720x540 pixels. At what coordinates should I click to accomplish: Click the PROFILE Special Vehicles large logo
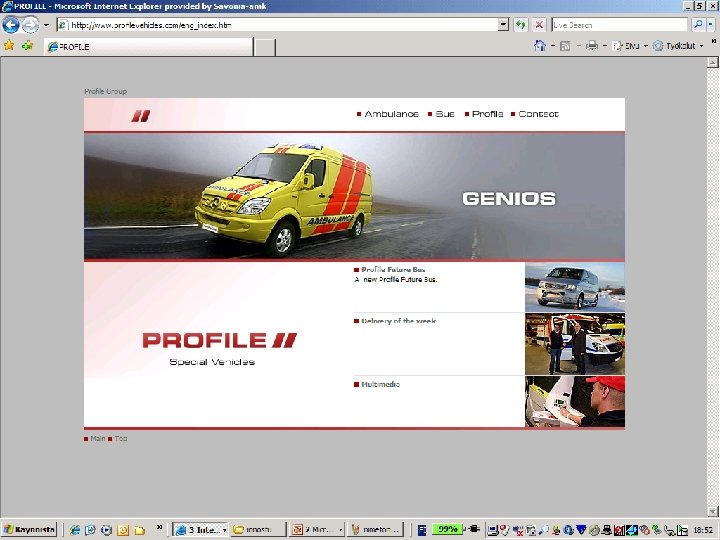point(219,349)
